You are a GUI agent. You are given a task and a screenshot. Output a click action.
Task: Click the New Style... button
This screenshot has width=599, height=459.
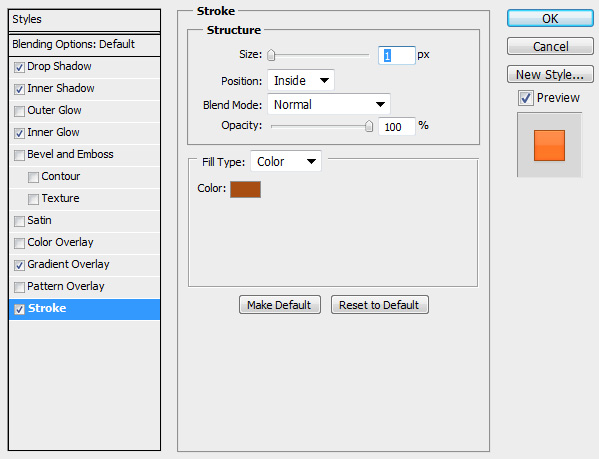click(550, 74)
